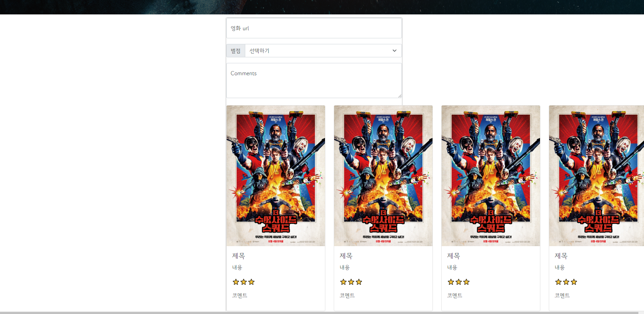Click the 제목 title in the second card
This screenshot has width=644, height=314.
click(346, 256)
